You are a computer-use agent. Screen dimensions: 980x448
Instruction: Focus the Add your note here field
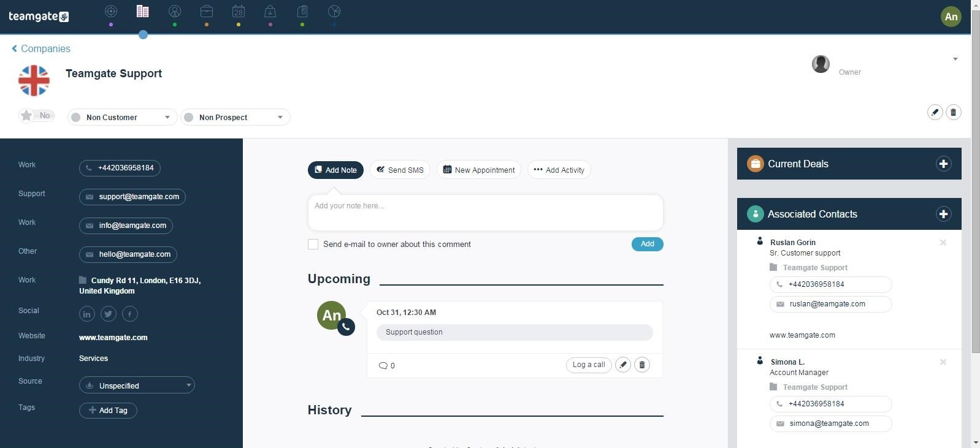point(485,213)
